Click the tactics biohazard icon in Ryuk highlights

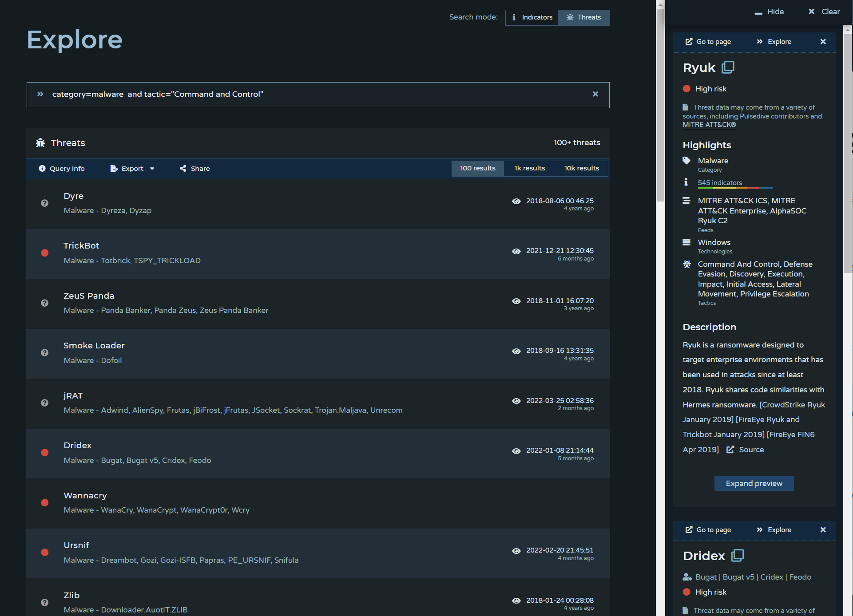(x=687, y=264)
